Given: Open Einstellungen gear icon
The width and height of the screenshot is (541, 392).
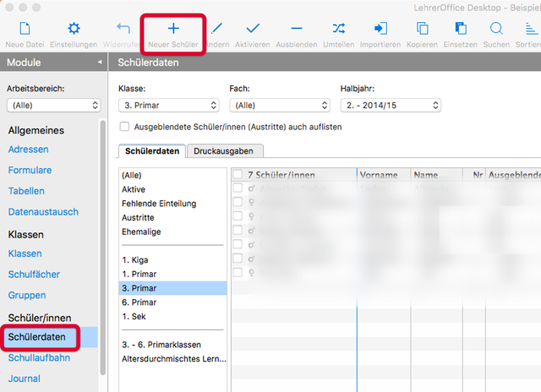Looking at the screenshot, I should [x=74, y=30].
